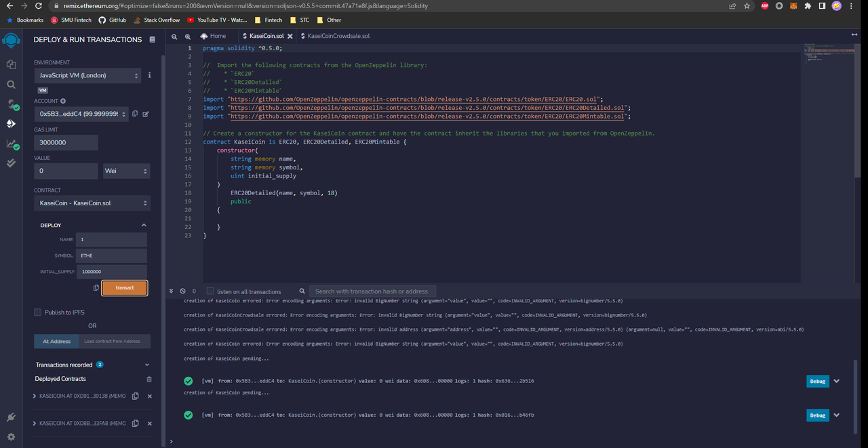Image resolution: width=868 pixels, height=448 pixels.
Task: Open Remix settings gear icon
Action: click(11, 436)
